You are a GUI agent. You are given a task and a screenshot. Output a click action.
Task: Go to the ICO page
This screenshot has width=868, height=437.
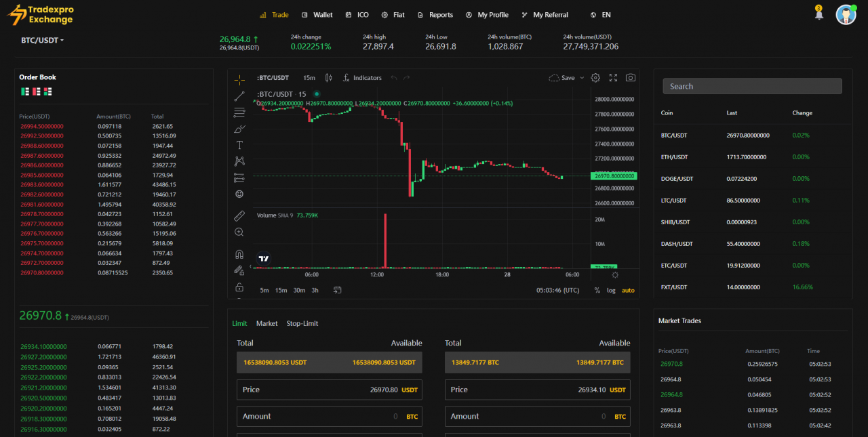(357, 14)
